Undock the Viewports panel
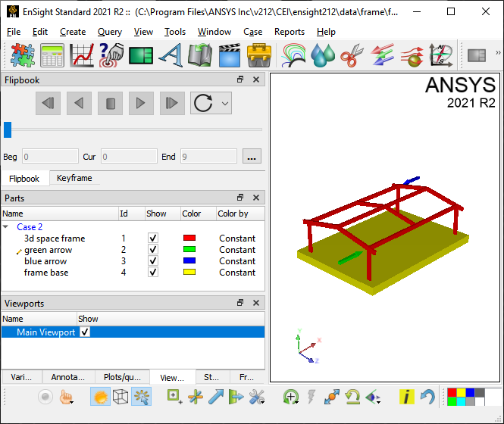504x424 pixels. [x=240, y=303]
